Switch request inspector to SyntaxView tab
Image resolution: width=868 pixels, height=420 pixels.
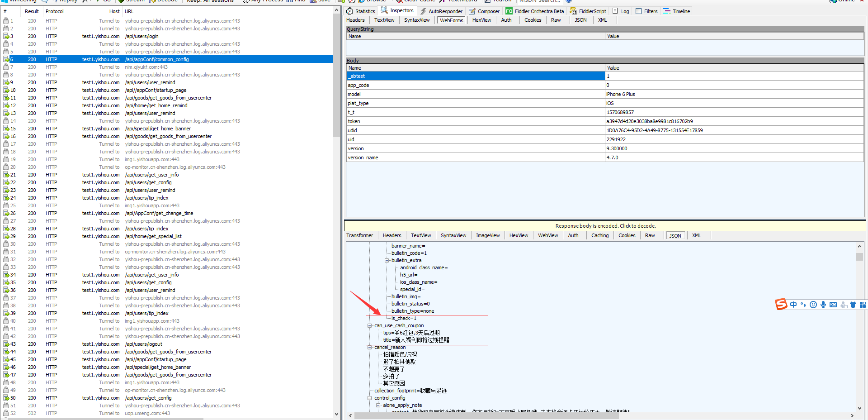tap(417, 20)
